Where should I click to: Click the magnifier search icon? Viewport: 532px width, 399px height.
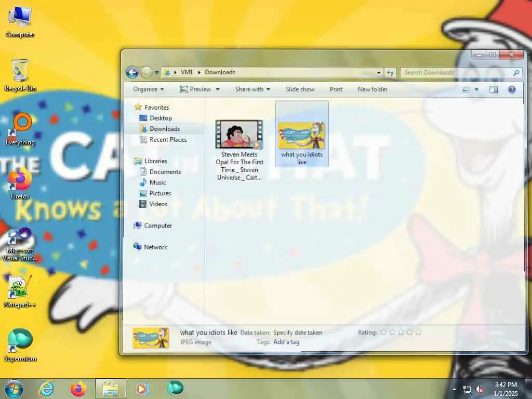click(x=516, y=73)
